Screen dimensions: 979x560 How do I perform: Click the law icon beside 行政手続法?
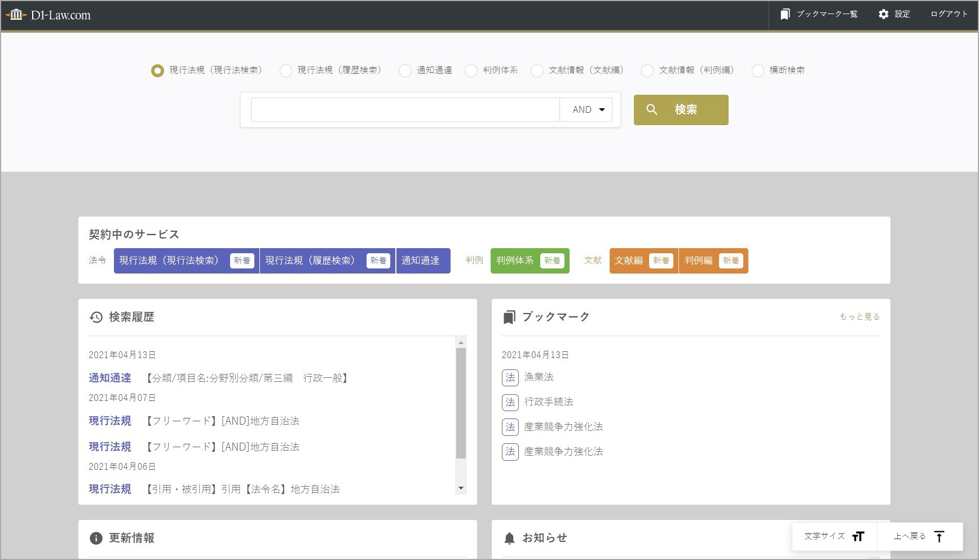tap(510, 402)
